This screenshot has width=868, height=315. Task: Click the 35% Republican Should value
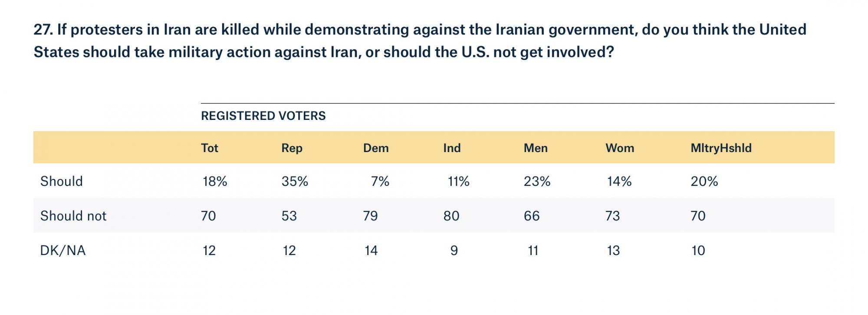[x=295, y=181]
